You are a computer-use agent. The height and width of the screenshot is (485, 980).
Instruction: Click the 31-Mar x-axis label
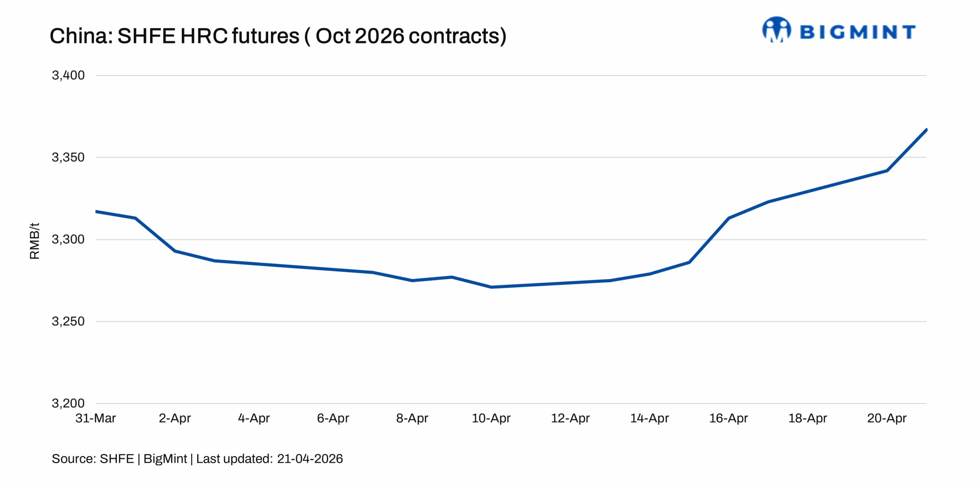(96, 418)
